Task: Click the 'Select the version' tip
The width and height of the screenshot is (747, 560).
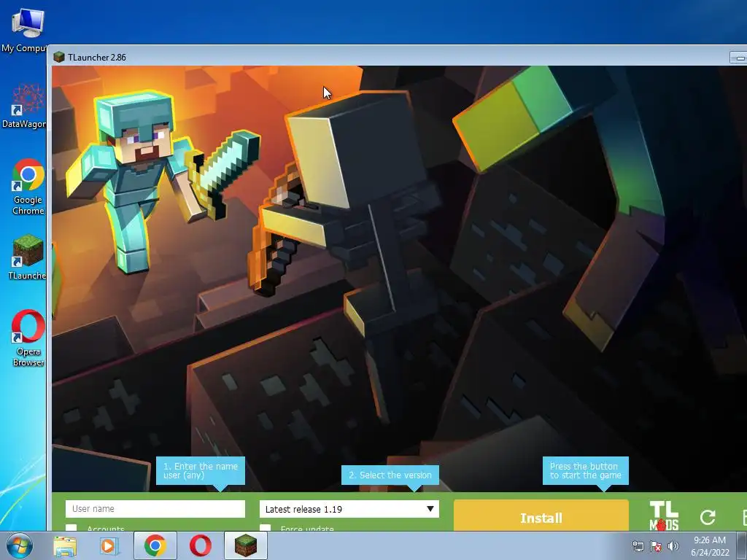Action: tap(390, 475)
